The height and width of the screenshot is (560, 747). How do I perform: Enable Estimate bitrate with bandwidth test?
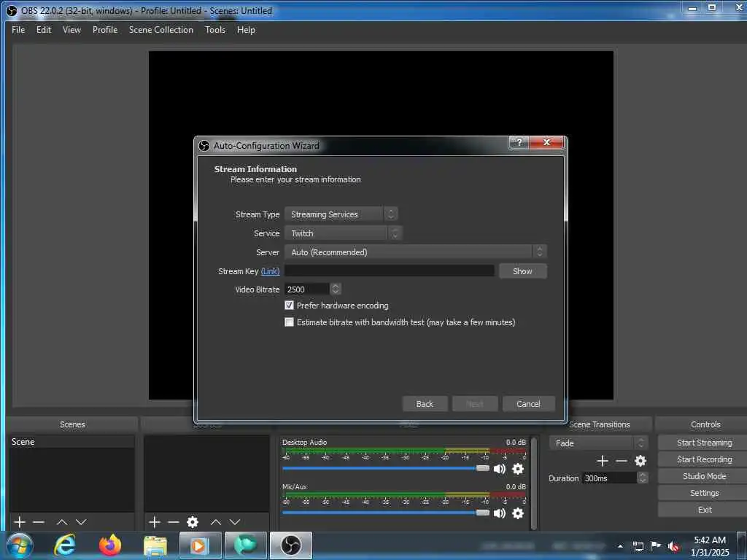[289, 322]
